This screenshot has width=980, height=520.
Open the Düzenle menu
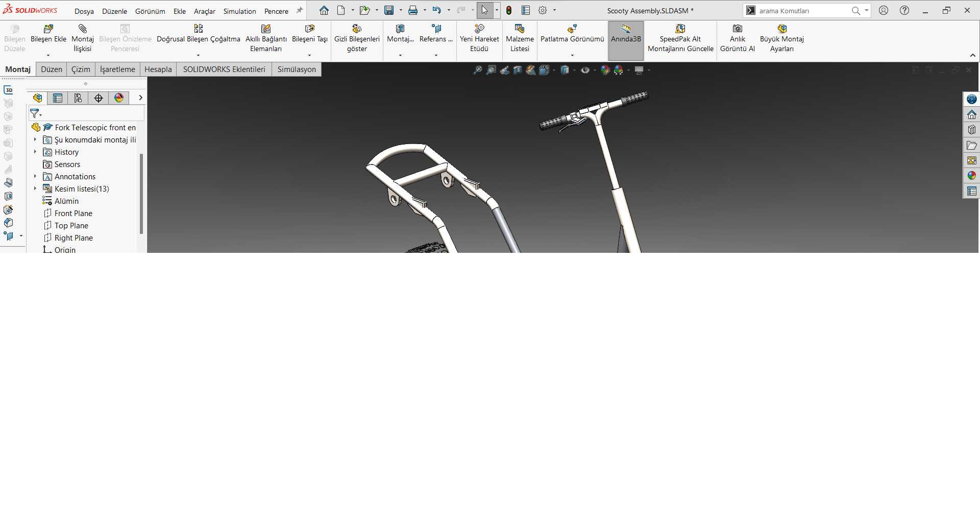point(114,11)
